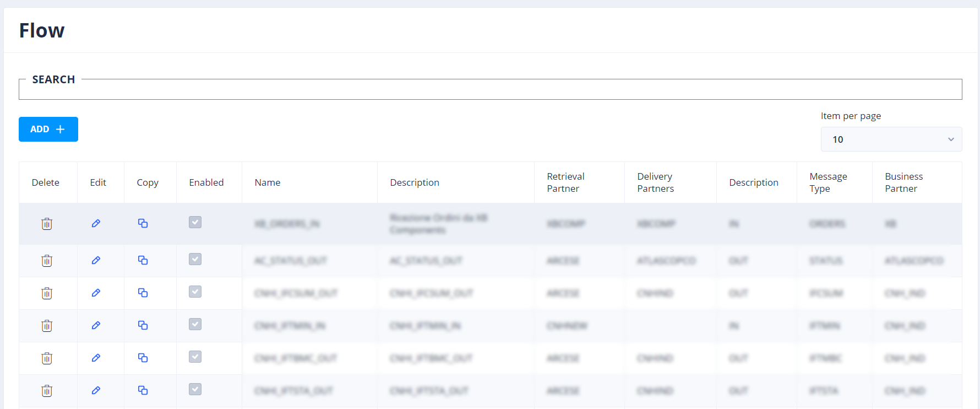This screenshot has height=409, width=980.
Task: Toggle the Enabled checkbox in the first row
Action: coord(195,222)
